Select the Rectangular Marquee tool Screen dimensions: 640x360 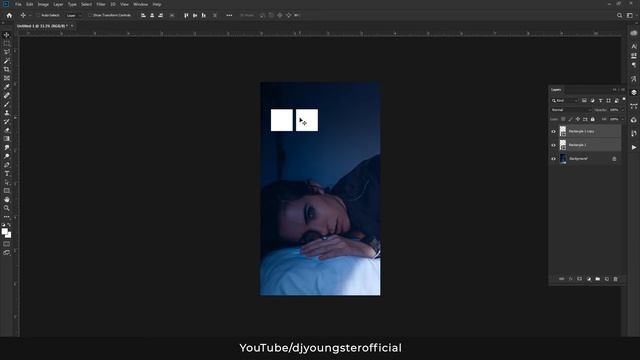point(7,43)
